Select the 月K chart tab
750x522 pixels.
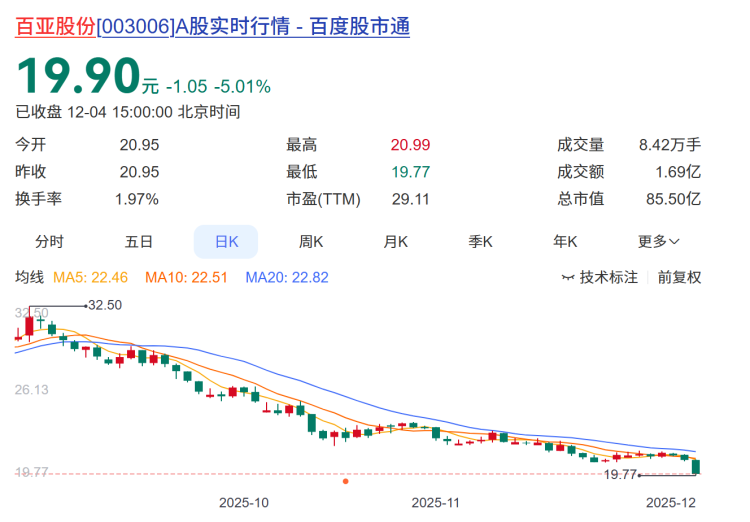click(396, 242)
